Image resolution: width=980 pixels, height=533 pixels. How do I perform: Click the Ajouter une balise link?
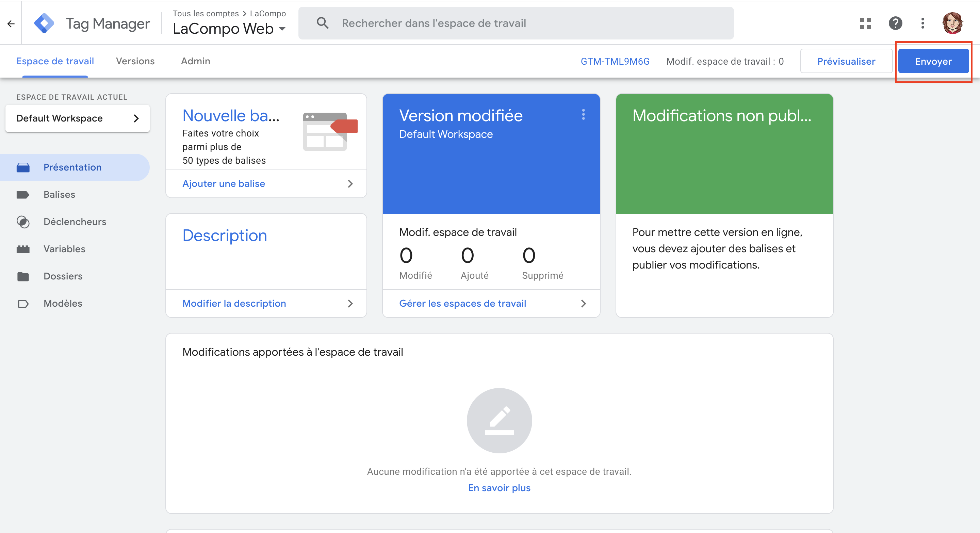pos(224,184)
